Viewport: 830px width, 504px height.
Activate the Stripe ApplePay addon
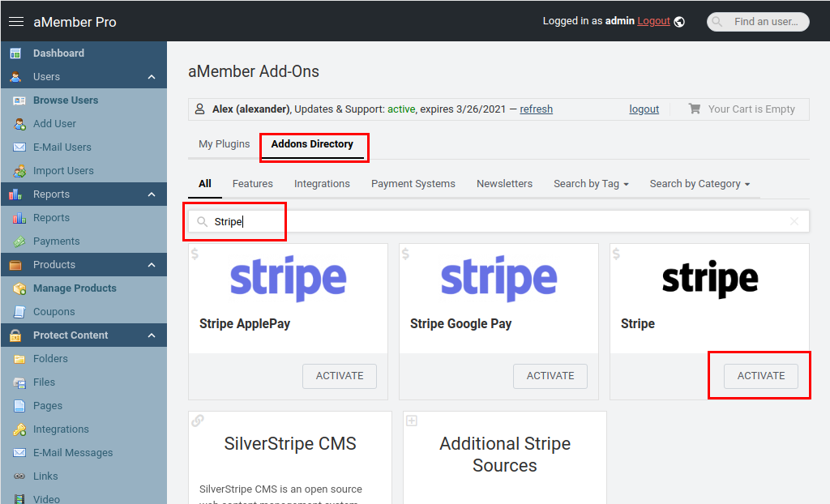pyautogui.click(x=340, y=376)
